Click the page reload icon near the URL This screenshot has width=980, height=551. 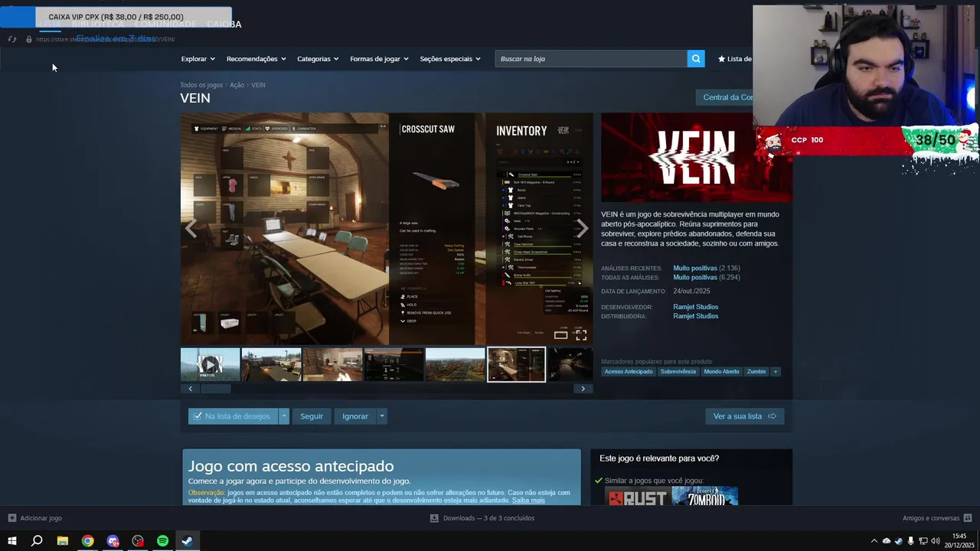[11, 39]
